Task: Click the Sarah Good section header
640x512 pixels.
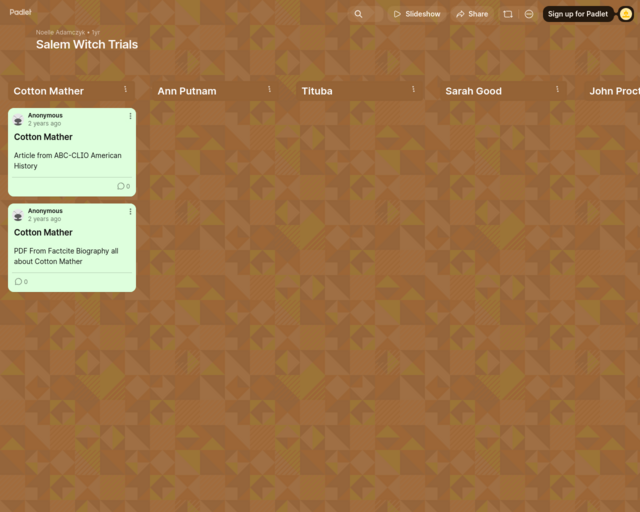Action: (x=473, y=91)
